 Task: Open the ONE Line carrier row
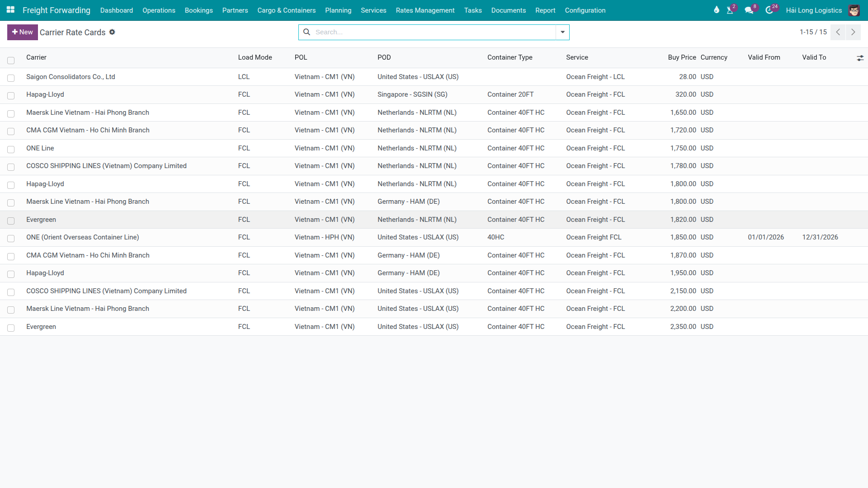(x=40, y=148)
